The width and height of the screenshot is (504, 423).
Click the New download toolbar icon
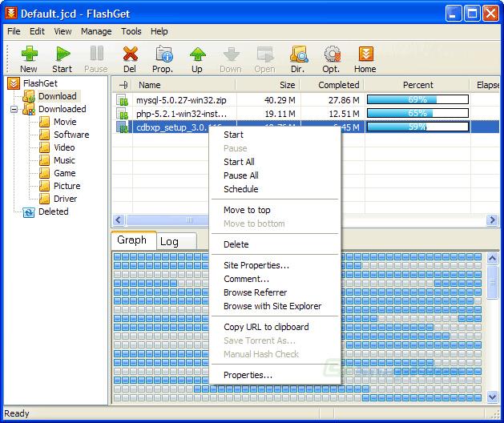pyautogui.click(x=29, y=58)
